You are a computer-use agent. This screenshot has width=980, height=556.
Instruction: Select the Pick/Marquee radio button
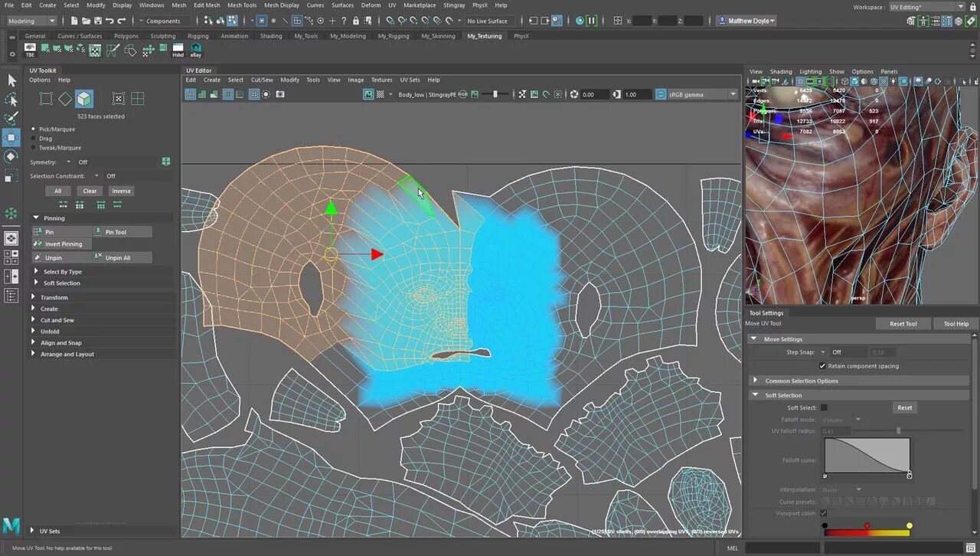tap(34, 129)
